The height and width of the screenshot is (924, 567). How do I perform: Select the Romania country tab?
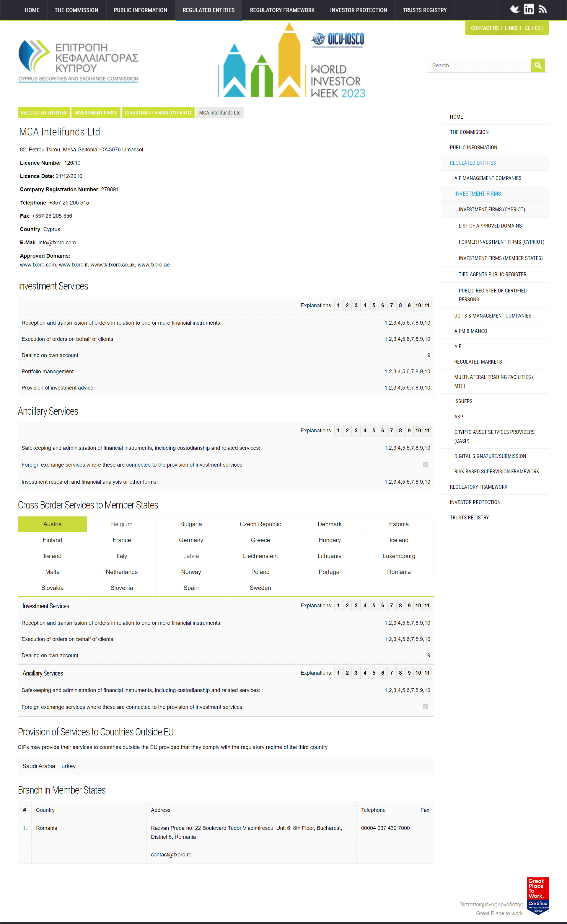(398, 572)
